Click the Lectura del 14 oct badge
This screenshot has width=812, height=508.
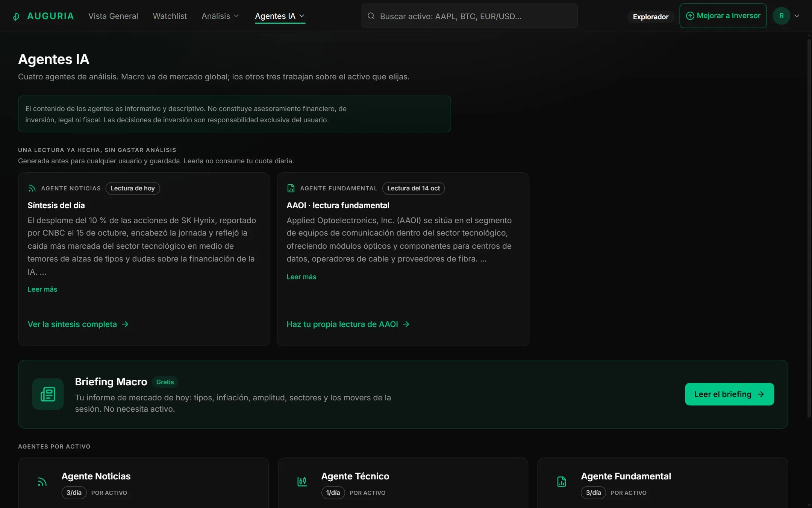[x=414, y=189]
